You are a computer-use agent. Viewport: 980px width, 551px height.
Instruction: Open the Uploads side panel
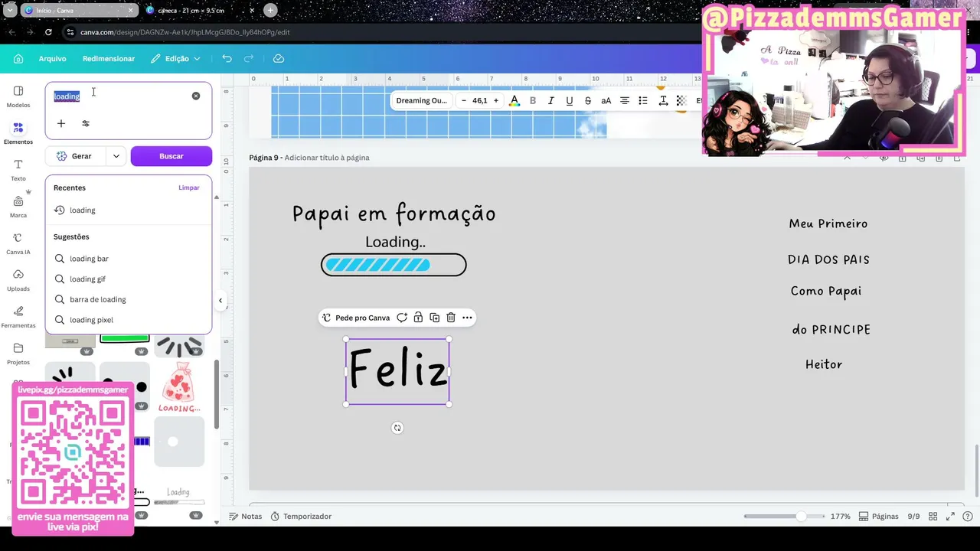[18, 280]
